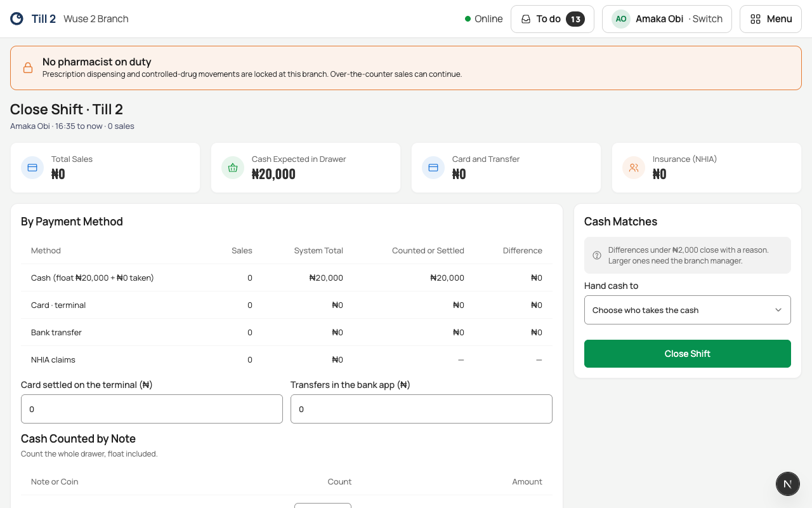Screen dimensions: 812x508
Task: Click the Difference column header
Action: coord(523,250)
